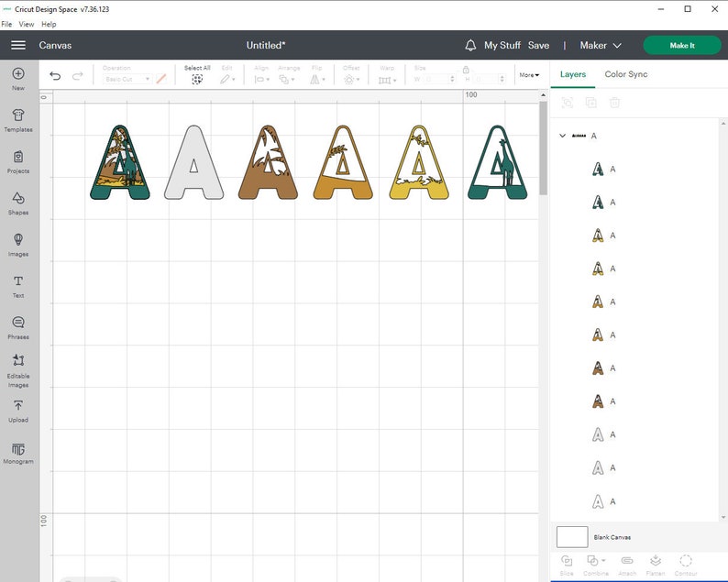This screenshot has width=728, height=582.
Task: Expand the Maker machine dropdown
Action: point(601,45)
